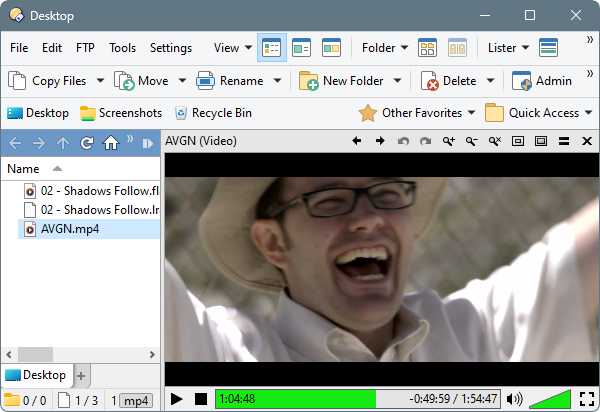Close the AVGN viewer pane
Viewport: 600px width, 412px height.
587,141
